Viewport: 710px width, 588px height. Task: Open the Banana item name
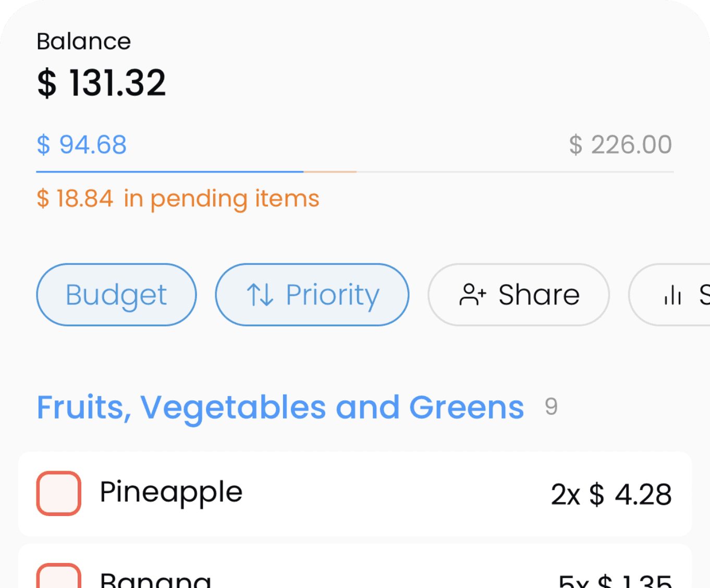(x=155, y=580)
